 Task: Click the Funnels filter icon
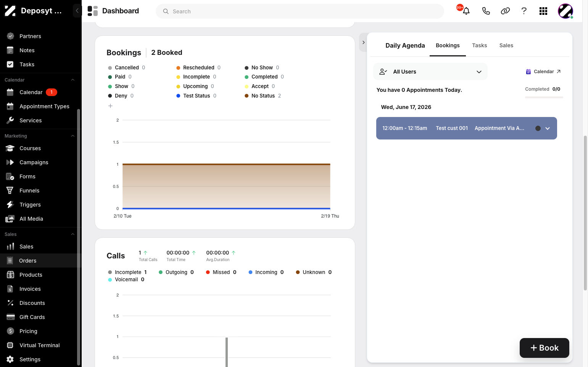coord(10,191)
